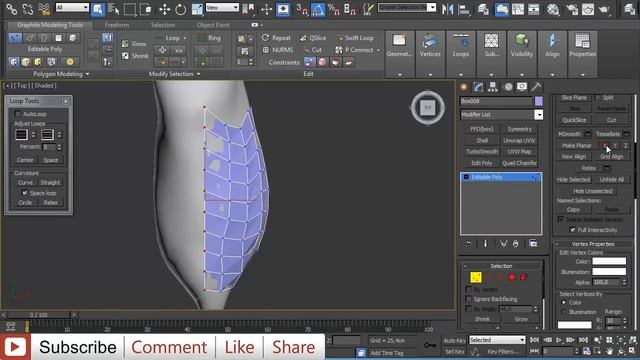Click the ViewCube top face
640x360 pixels.
pos(427,108)
